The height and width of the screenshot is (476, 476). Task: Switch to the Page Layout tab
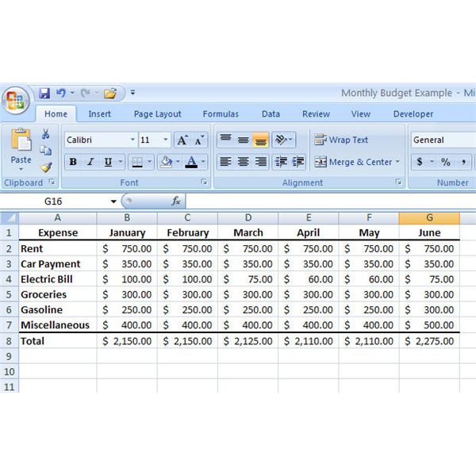(158, 113)
